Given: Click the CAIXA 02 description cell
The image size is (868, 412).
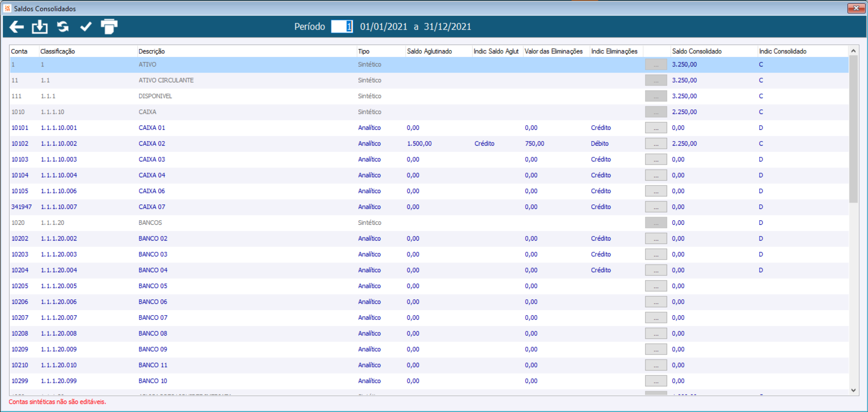Looking at the screenshot, I should coord(152,144).
